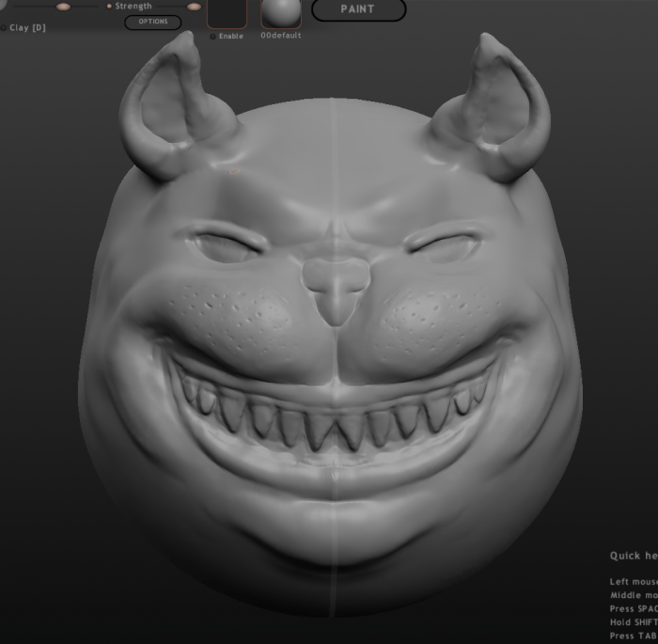The width and height of the screenshot is (658, 644).
Task: Toggle the Enable option under texture slot
Action: pyautogui.click(x=212, y=37)
